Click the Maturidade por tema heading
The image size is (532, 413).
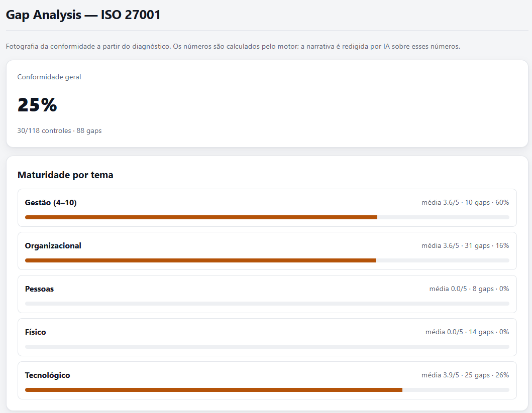click(65, 175)
